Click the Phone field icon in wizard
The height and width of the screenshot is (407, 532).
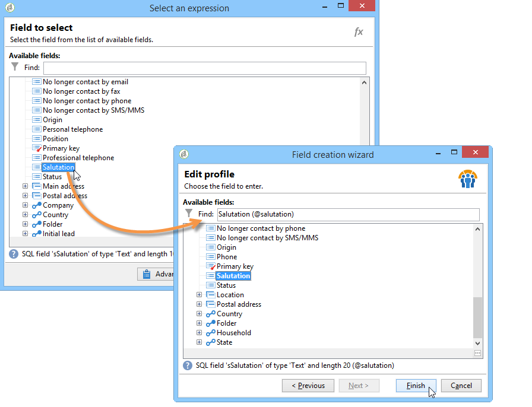pos(211,257)
